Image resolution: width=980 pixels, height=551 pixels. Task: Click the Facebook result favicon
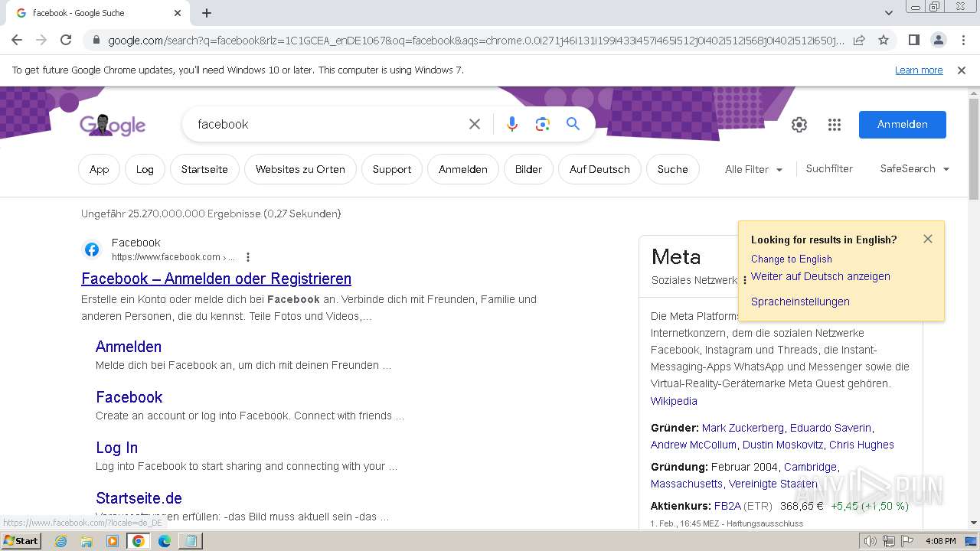(92, 249)
